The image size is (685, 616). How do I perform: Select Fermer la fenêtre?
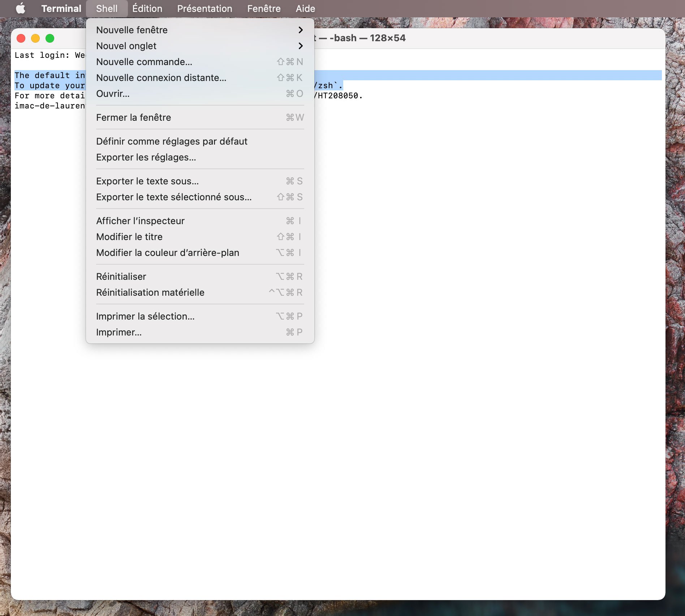point(133,117)
